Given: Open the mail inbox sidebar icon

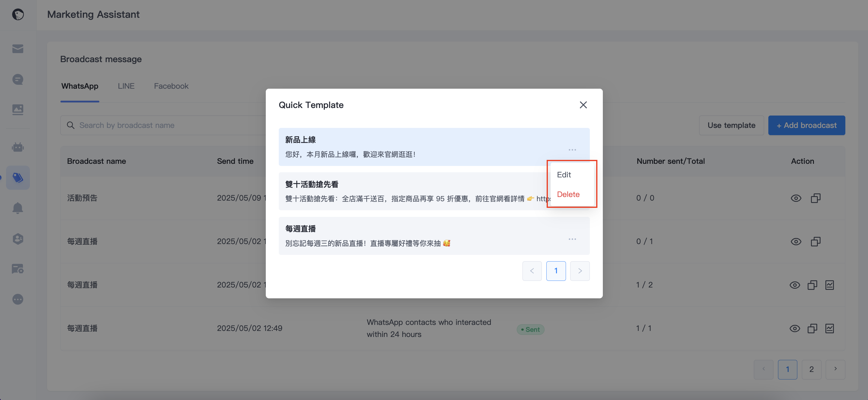Looking at the screenshot, I should tap(18, 49).
